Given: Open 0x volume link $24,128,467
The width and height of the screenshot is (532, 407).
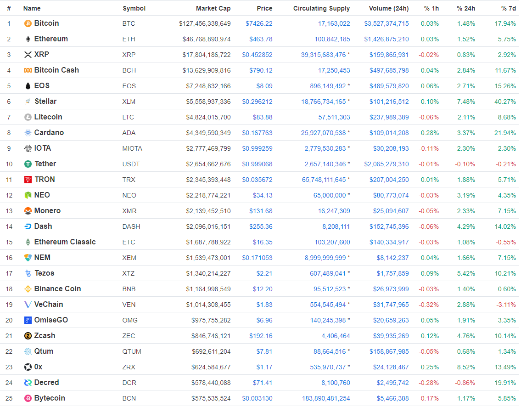Looking at the screenshot, I should click(391, 367).
